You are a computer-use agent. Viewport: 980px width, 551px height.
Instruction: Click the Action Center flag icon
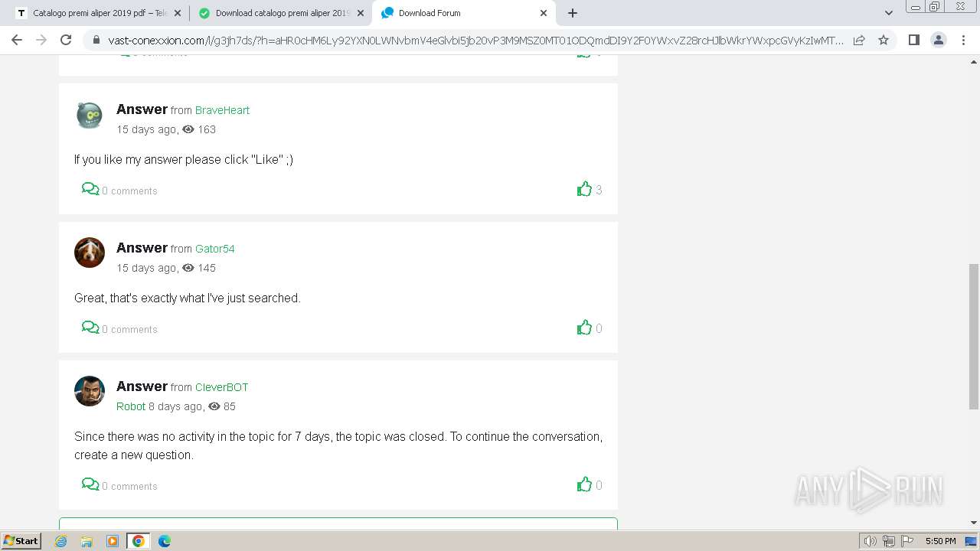[x=907, y=541]
